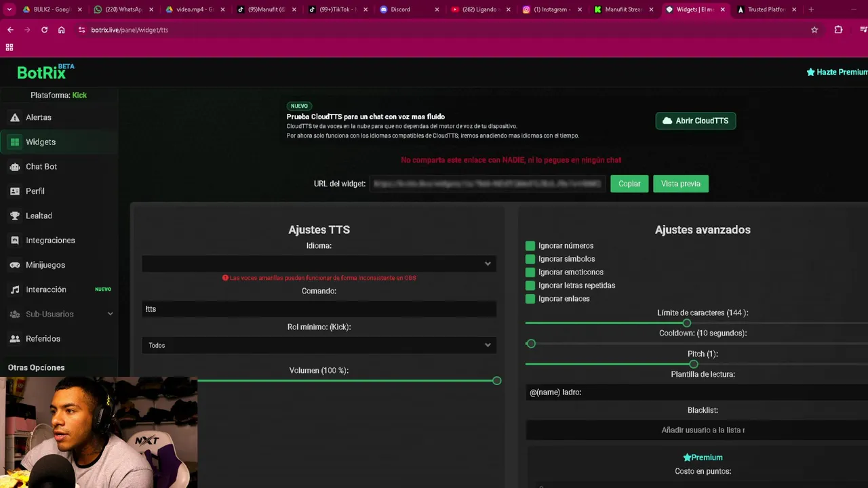Image resolution: width=868 pixels, height=488 pixels.
Task: Open the Rol mínimo Todos dropdown
Action: pyautogui.click(x=319, y=346)
